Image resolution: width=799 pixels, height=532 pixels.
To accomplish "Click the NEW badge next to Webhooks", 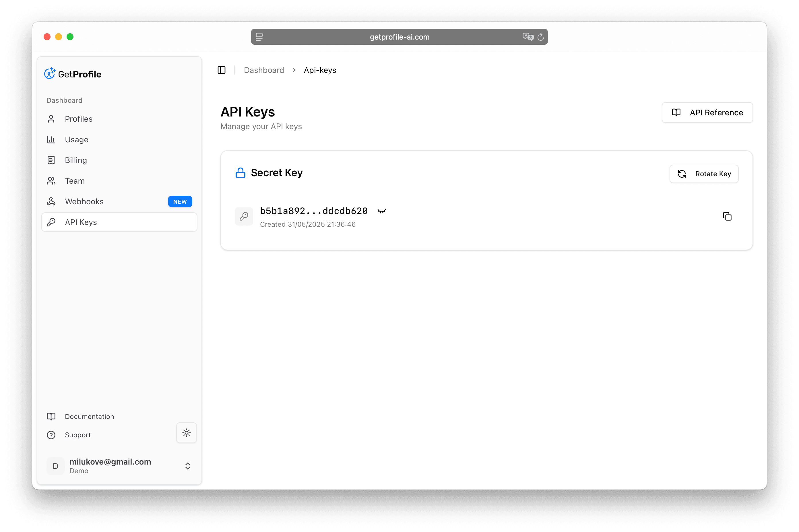I will pos(180,201).
